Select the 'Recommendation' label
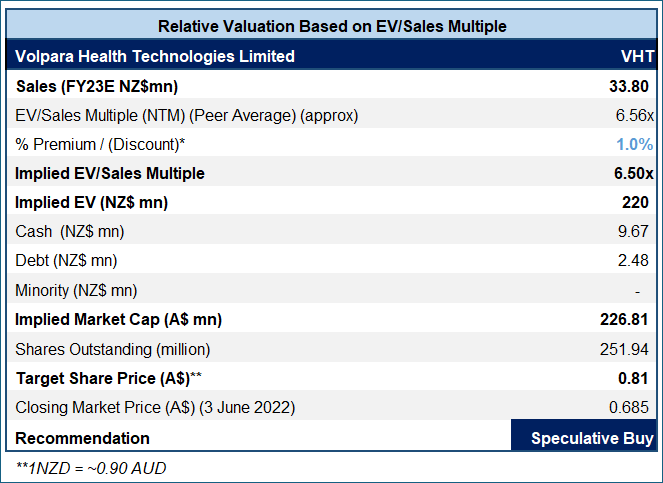663x483 pixels. pyautogui.click(x=82, y=439)
